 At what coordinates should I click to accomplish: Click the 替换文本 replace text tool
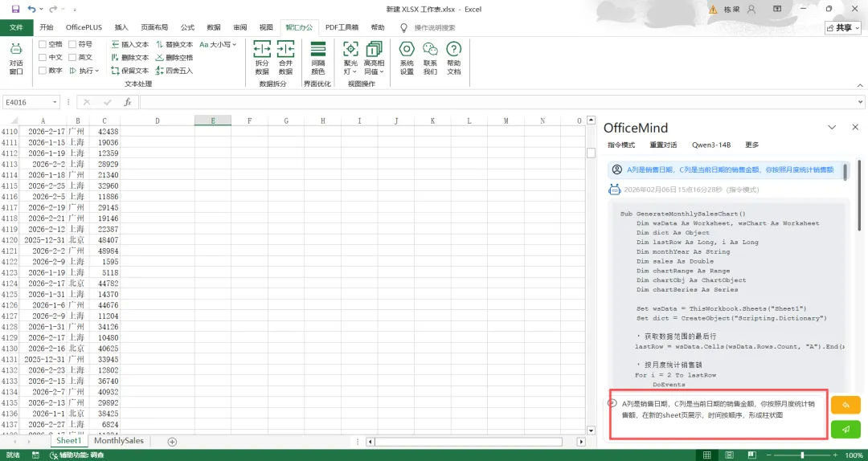point(174,44)
